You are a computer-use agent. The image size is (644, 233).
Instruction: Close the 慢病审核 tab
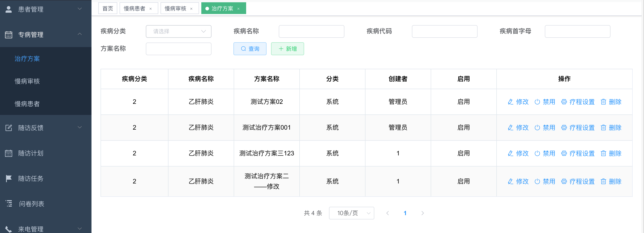click(x=191, y=9)
